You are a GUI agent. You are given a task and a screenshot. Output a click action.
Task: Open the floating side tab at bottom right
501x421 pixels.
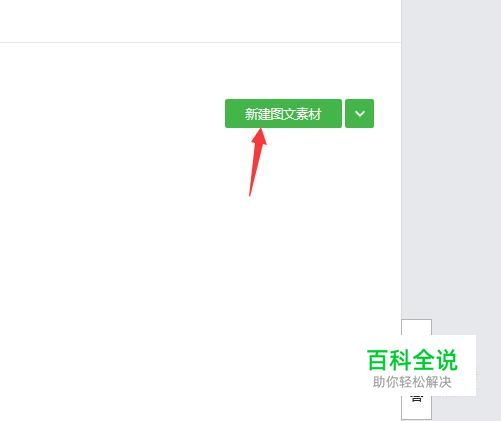[x=416, y=369]
